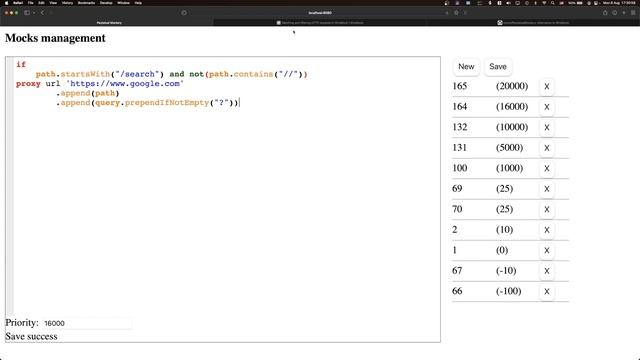Click the Spotlight search icon in menu bar

pyautogui.click(x=553, y=3)
